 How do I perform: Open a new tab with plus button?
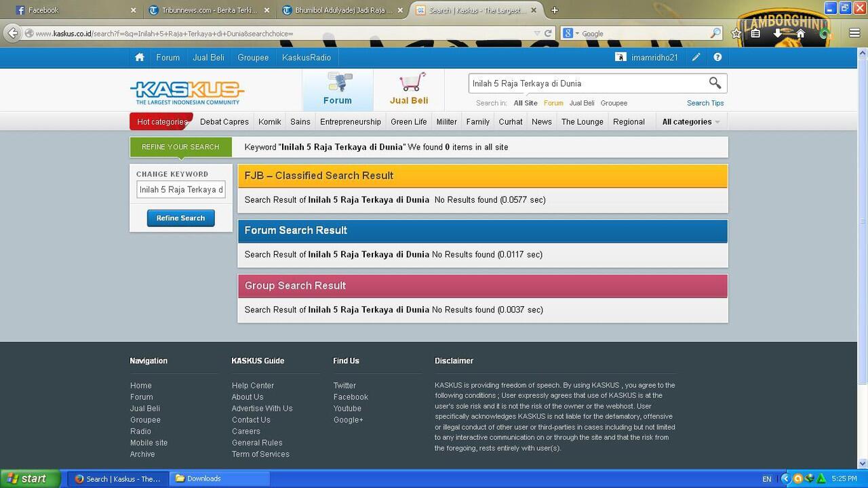click(555, 10)
